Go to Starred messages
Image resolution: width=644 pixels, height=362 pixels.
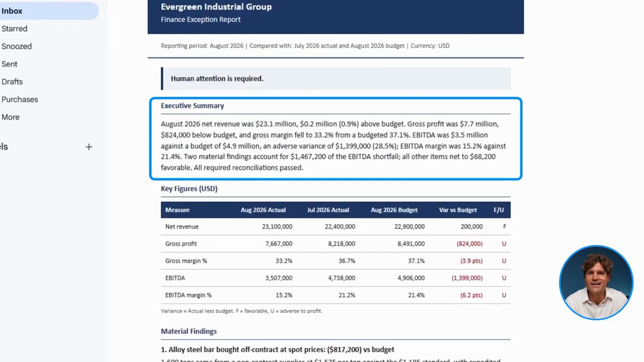(x=14, y=29)
